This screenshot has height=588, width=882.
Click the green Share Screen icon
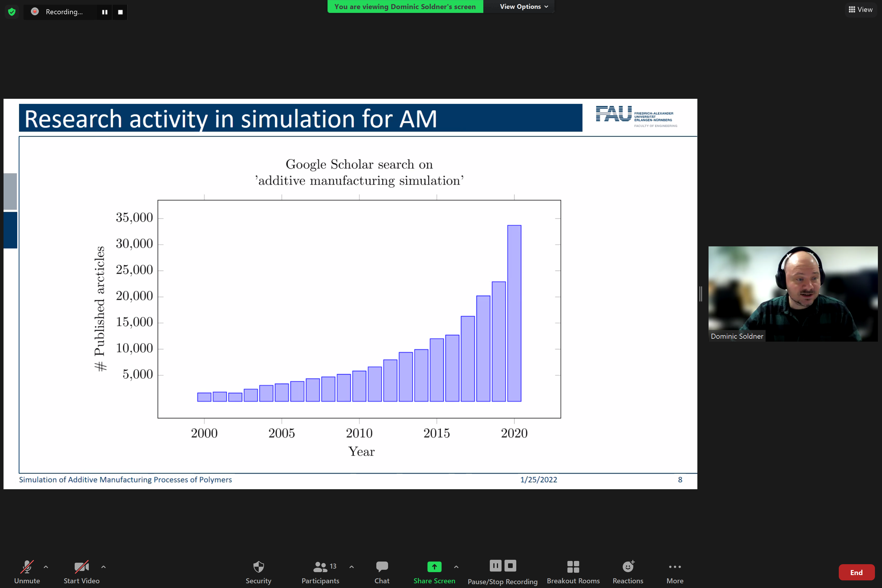(434, 567)
